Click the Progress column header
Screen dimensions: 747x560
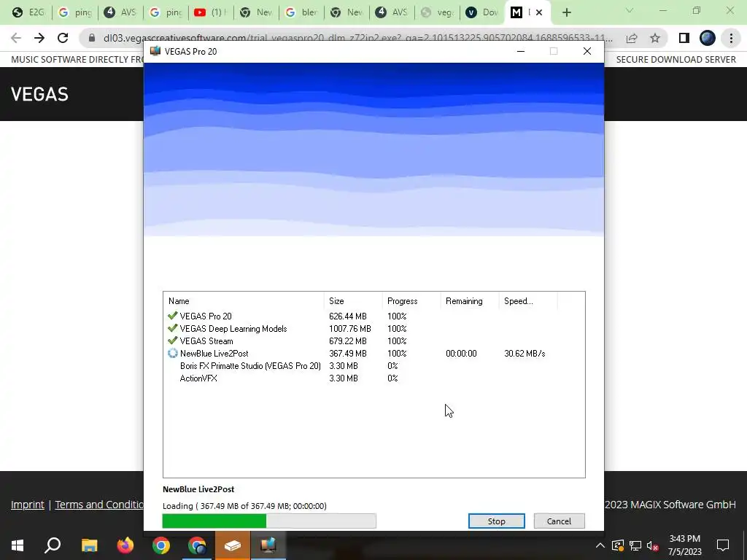[x=411, y=301]
